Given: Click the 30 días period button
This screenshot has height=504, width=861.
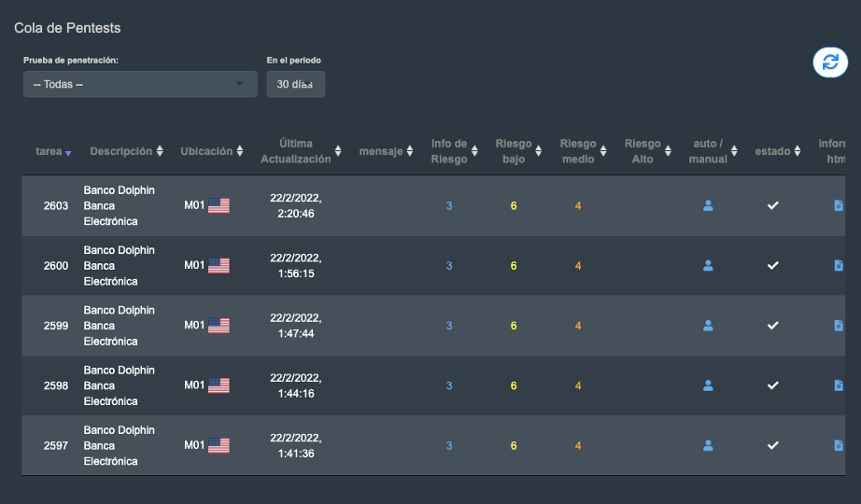Looking at the screenshot, I should (x=295, y=84).
